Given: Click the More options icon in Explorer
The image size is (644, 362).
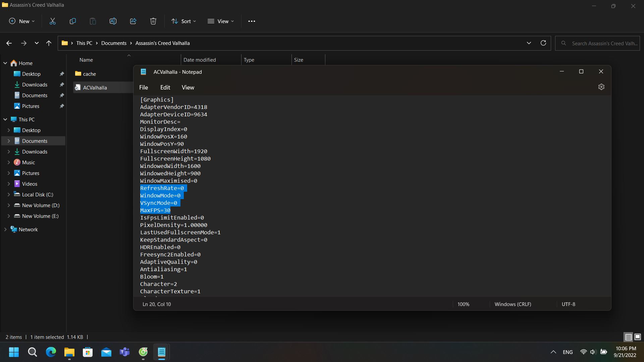Looking at the screenshot, I should click(252, 21).
